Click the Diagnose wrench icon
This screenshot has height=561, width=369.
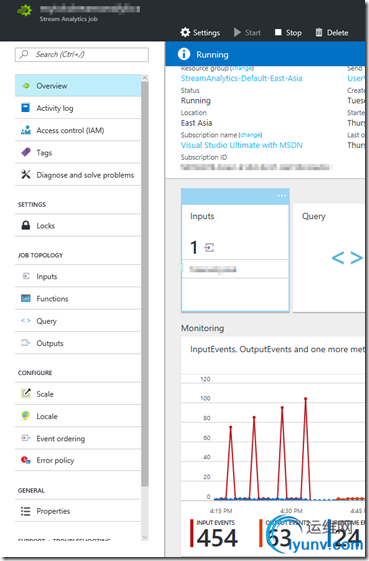click(26, 175)
